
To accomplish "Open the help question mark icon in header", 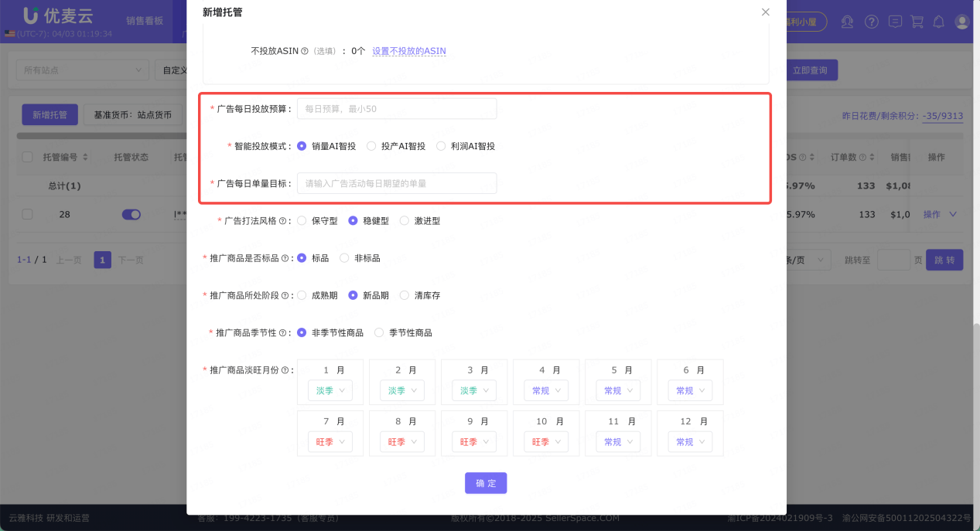I will pos(872,22).
